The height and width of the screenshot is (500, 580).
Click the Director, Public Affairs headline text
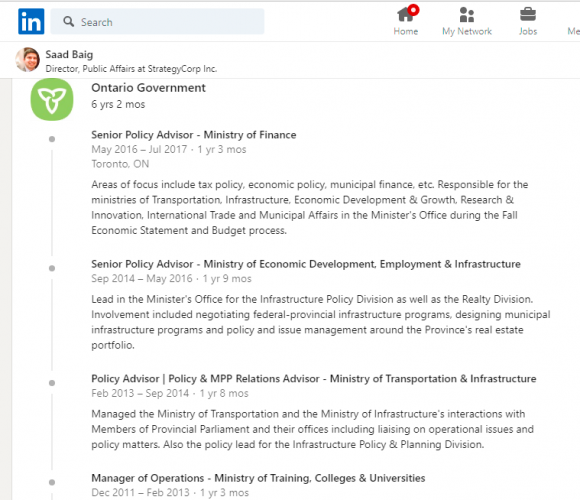click(131, 69)
